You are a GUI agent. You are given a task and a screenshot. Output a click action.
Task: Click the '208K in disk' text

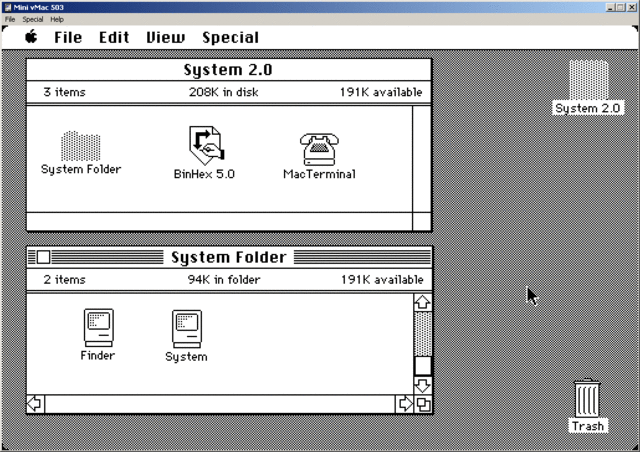coord(224,92)
